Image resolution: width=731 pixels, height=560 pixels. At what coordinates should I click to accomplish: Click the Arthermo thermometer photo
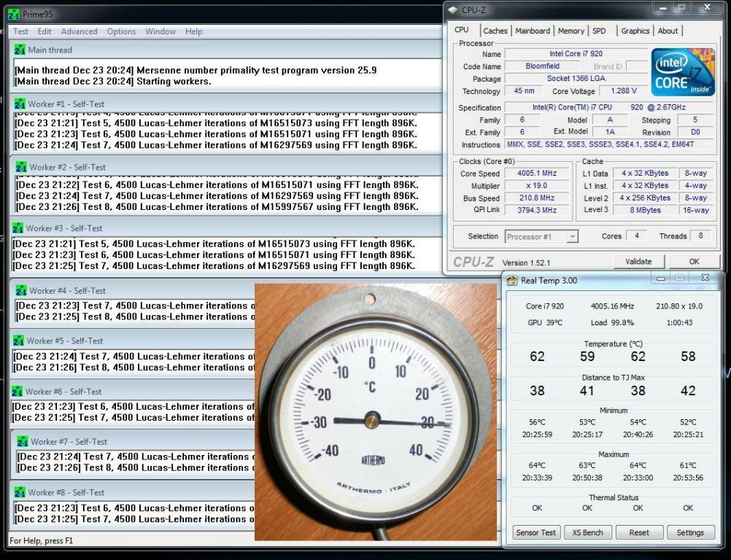pyautogui.click(x=375, y=412)
